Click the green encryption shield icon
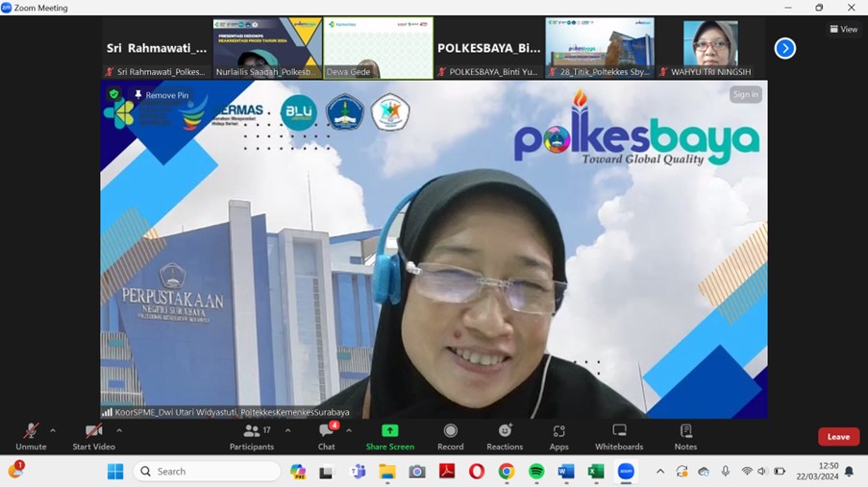The height and width of the screenshot is (487, 868). (x=114, y=94)
